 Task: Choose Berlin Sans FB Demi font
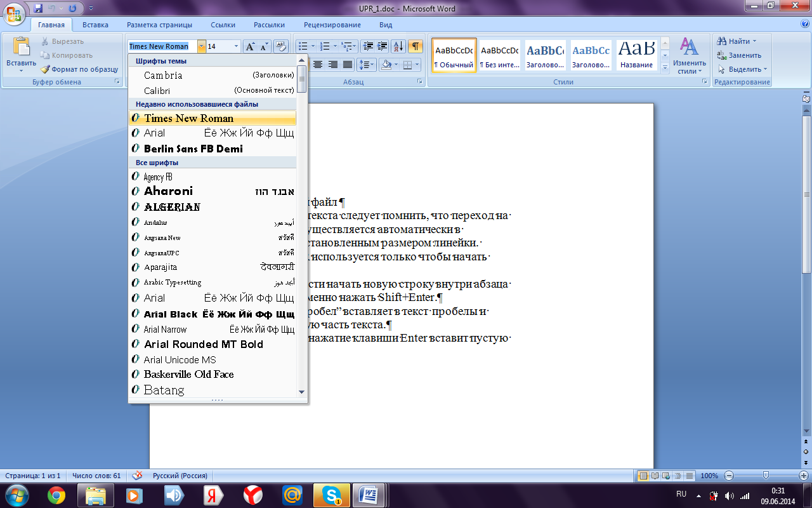pyautogui.click(x=213, y=149)
